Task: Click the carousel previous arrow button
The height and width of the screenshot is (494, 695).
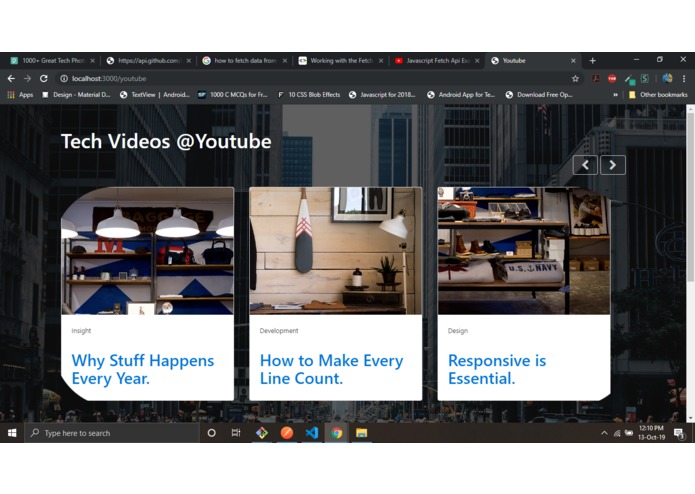Action: pos(585,165)
